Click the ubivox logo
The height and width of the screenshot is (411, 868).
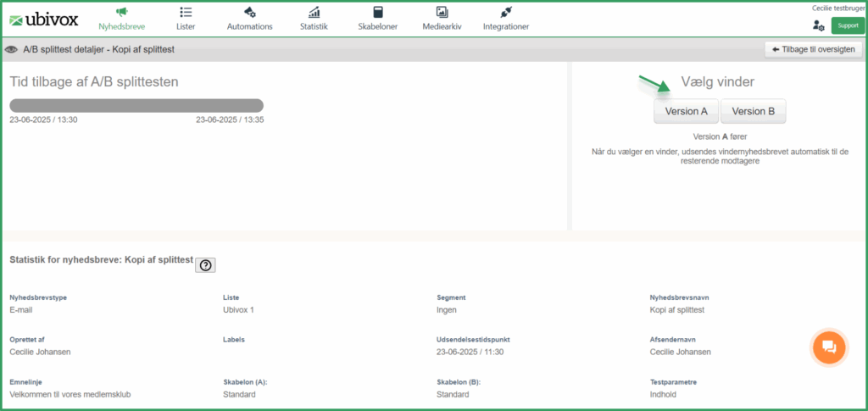click(44, 19)
